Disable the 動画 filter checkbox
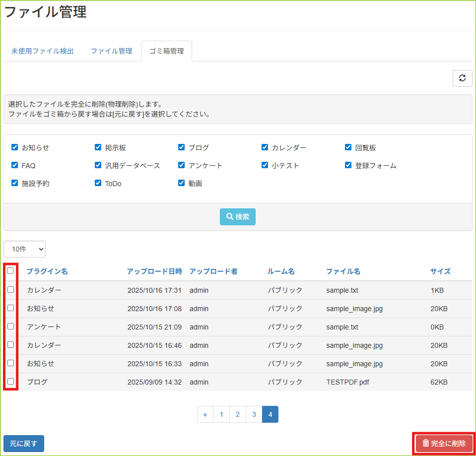Screen dimensions: 476x456 (x=182, y=183)
